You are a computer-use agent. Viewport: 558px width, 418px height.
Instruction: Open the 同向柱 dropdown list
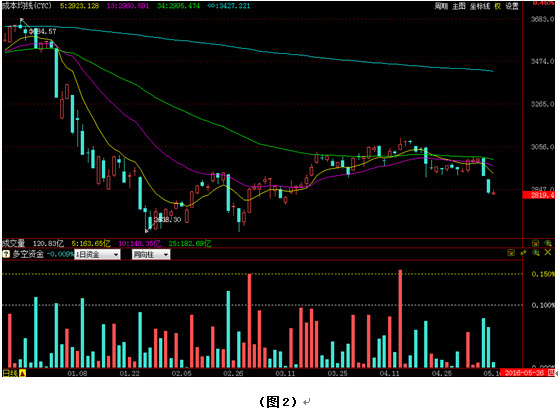[151, 254]
